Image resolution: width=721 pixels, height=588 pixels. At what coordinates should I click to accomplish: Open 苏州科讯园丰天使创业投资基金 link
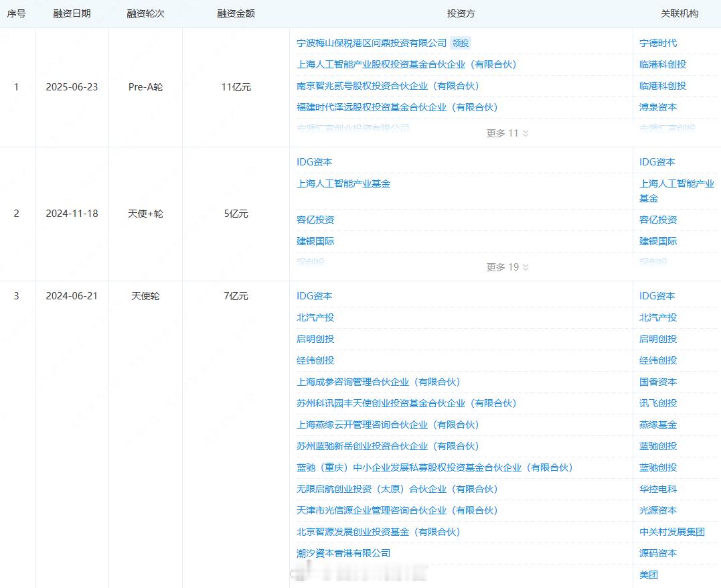(x=406, y=404)
